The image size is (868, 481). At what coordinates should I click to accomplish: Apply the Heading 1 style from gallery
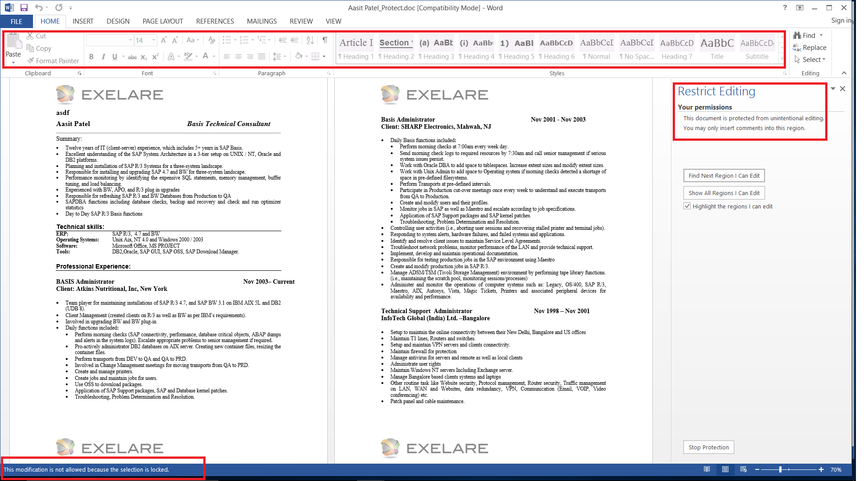tap(356, 48)
